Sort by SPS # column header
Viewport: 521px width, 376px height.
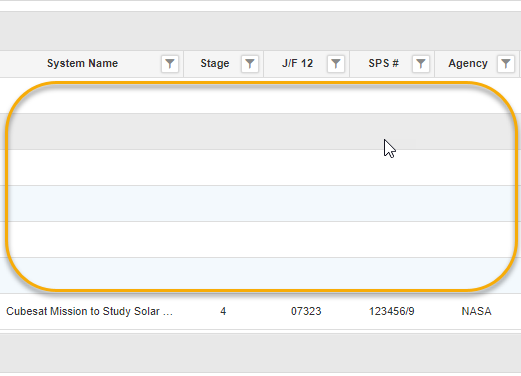[383, 63]
